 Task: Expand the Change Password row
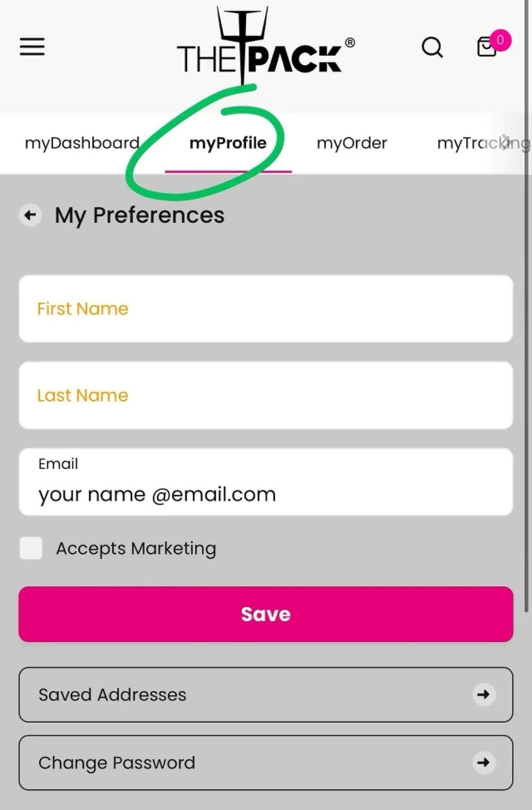point(265,763)
